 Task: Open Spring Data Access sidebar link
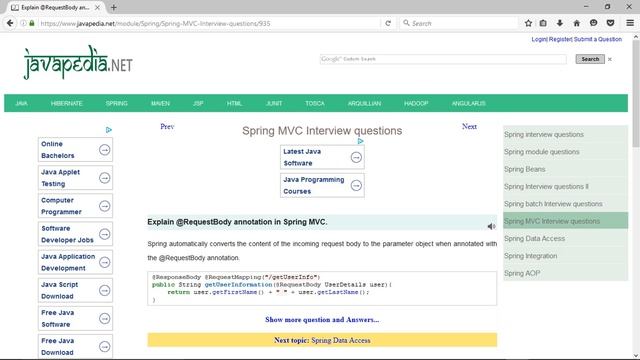(x=534, y=238)
